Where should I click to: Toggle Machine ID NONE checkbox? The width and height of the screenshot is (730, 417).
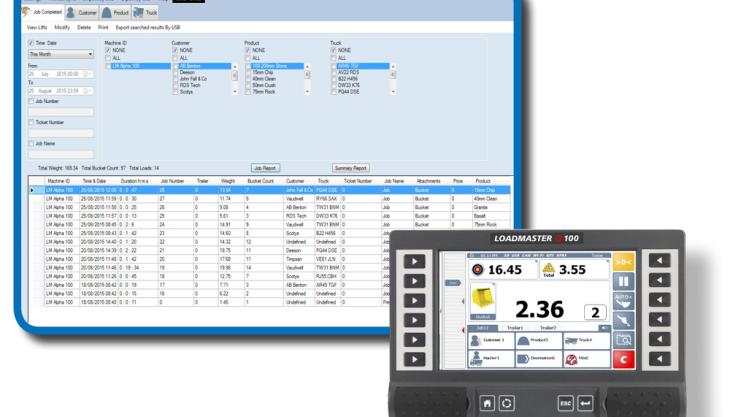coord(108,50)
